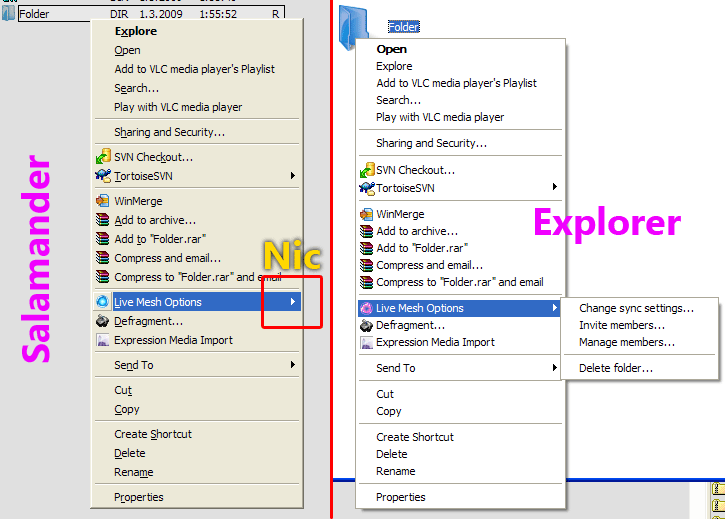Expand Send To submenu arrow in Explorer menu

[x=555, y=368]
